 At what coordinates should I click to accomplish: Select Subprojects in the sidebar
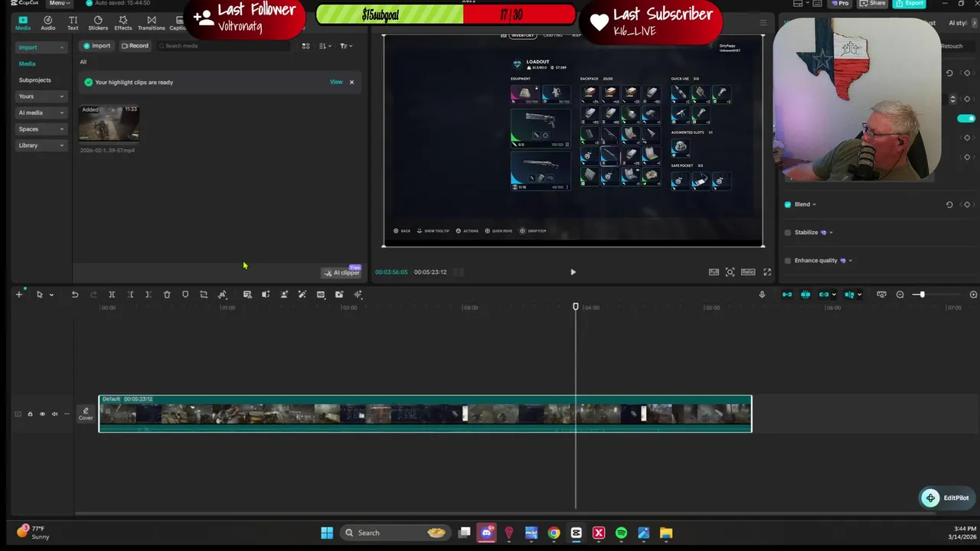(x=35, y=80)
